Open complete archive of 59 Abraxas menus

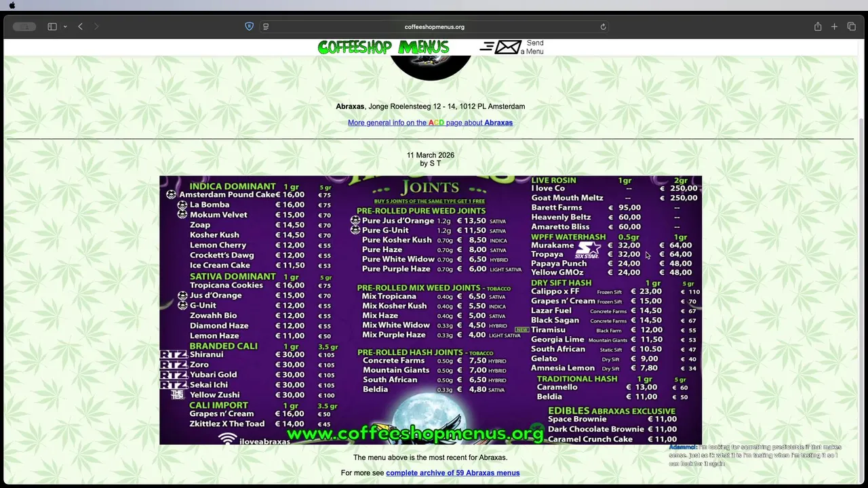(x=453, y=473)
